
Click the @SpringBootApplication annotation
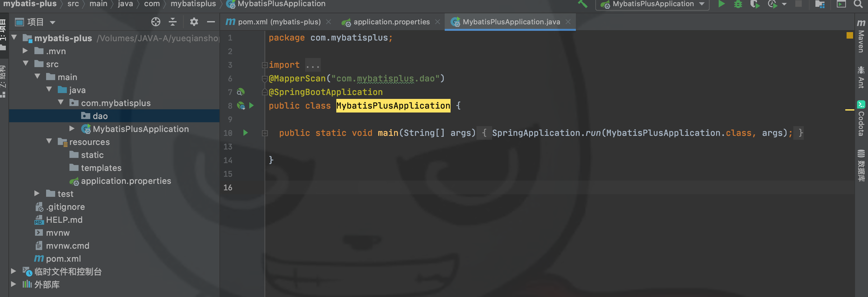(326, 92)
